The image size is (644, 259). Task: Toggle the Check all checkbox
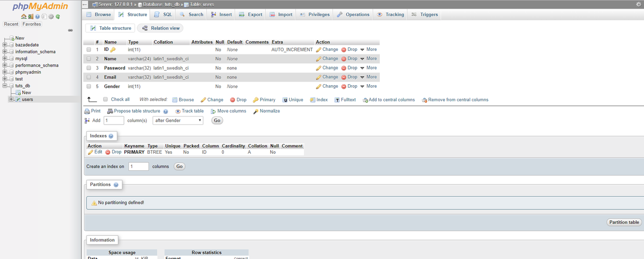[105, 99]
